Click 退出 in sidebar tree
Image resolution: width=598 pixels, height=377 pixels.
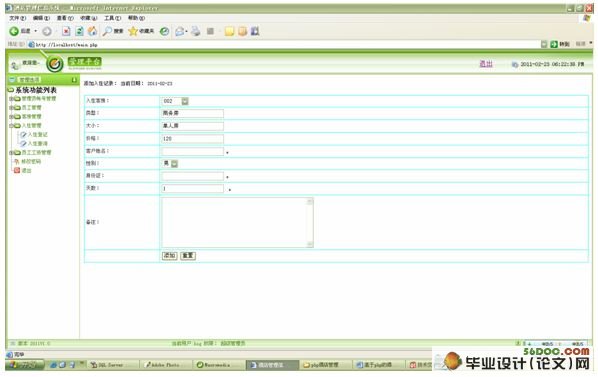(26, 170)
